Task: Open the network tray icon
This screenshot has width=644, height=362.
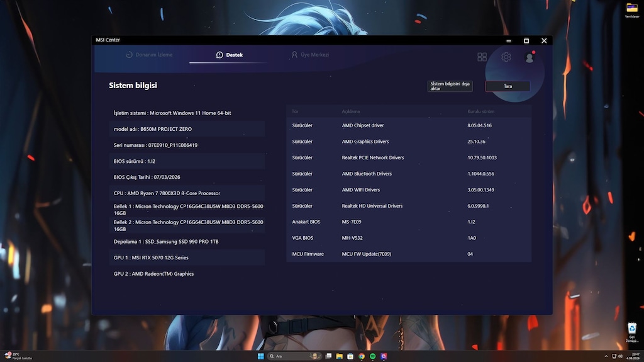Action: pyautogui.click(x=614, y=356)
